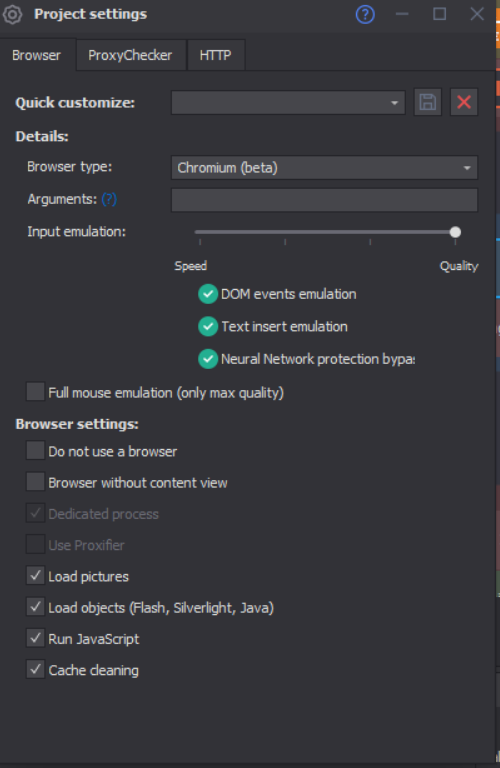This screenshot has height=768, width=500.
Task: Click the Project settings gear icon
Action: coord(12,14)
